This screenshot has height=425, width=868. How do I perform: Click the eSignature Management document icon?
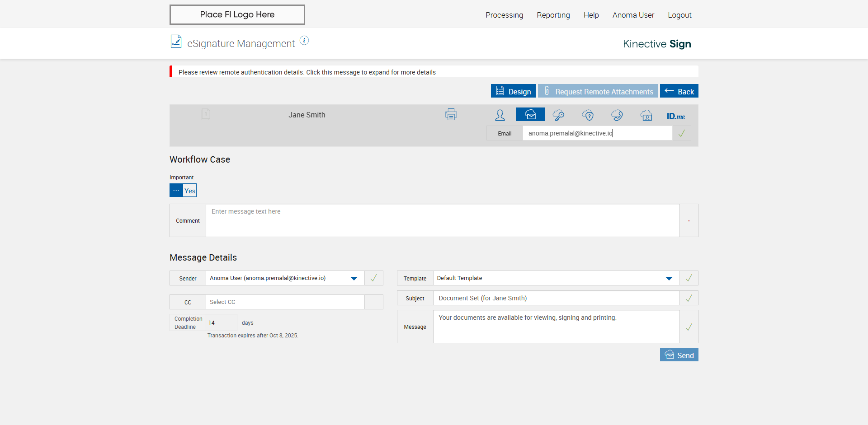pyautogui.click(x=176, y=42)
